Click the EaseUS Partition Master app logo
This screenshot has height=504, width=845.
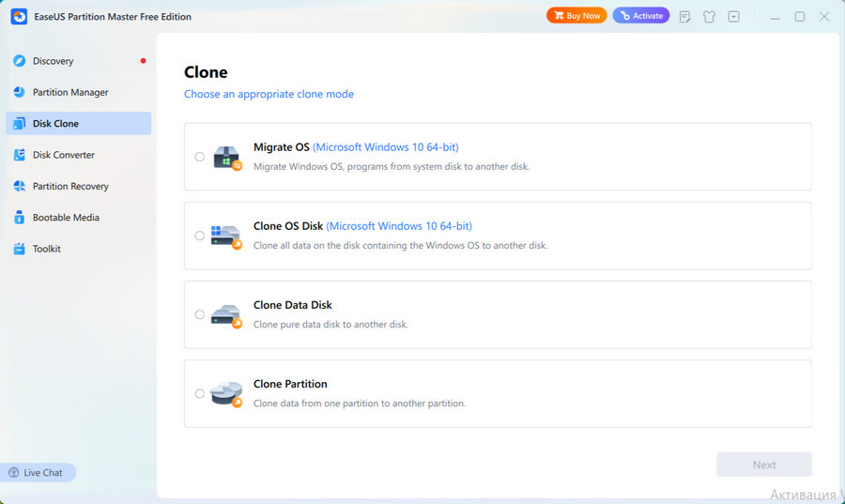[x=19, y=16]
